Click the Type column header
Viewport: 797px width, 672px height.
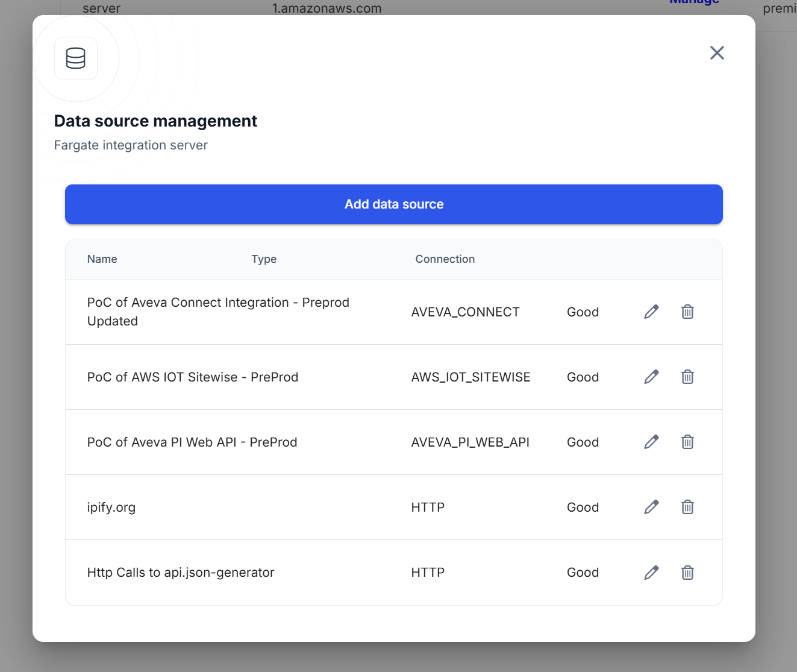[x=264, y=259]
